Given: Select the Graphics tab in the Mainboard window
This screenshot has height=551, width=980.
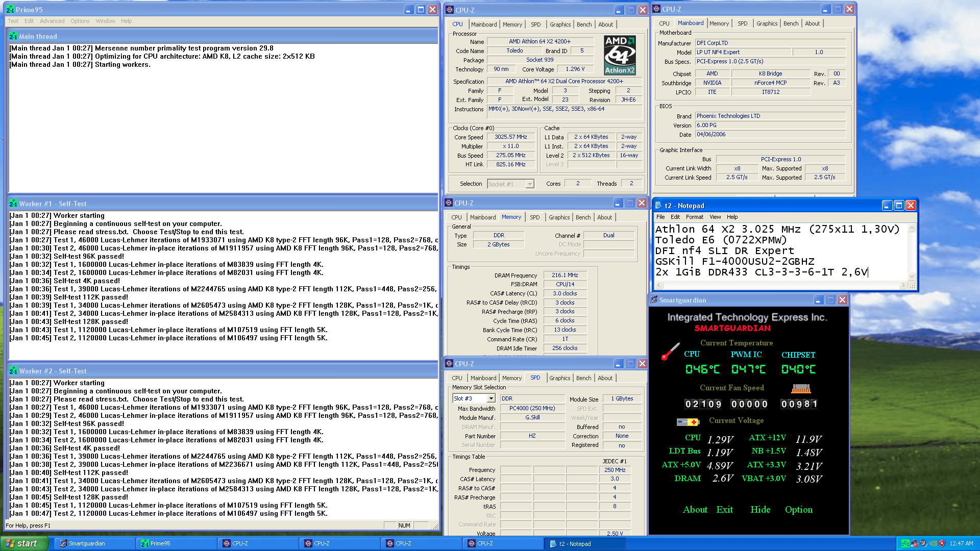Looking at the screenshot, I should click(767, 23).
